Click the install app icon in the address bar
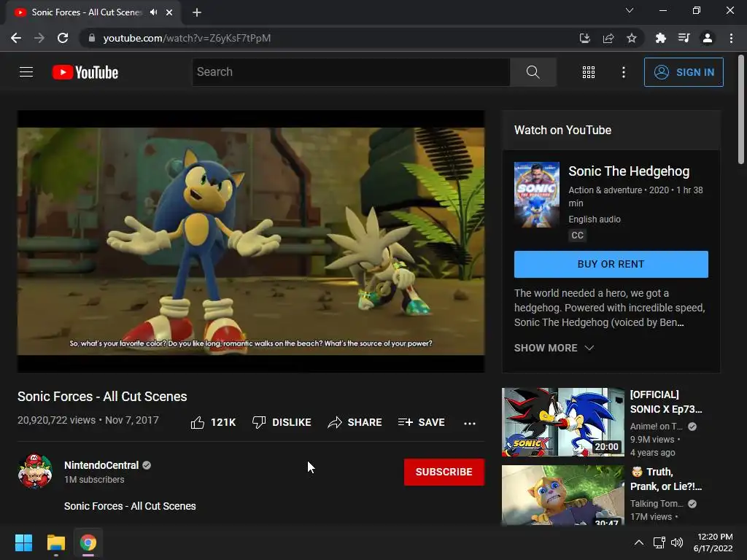Viewport: 747px width, 560px height. [585, 38]
